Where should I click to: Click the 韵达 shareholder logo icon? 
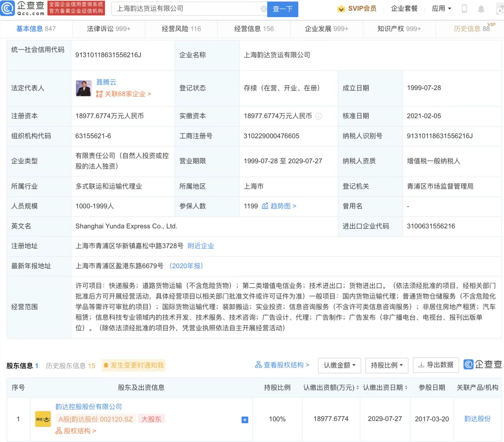click(x=43, y=419)
